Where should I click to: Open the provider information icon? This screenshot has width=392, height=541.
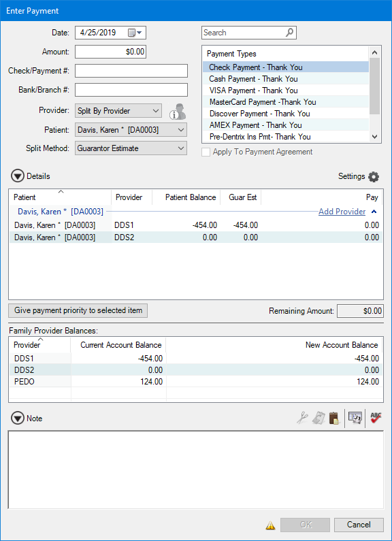tap(178, 112)
